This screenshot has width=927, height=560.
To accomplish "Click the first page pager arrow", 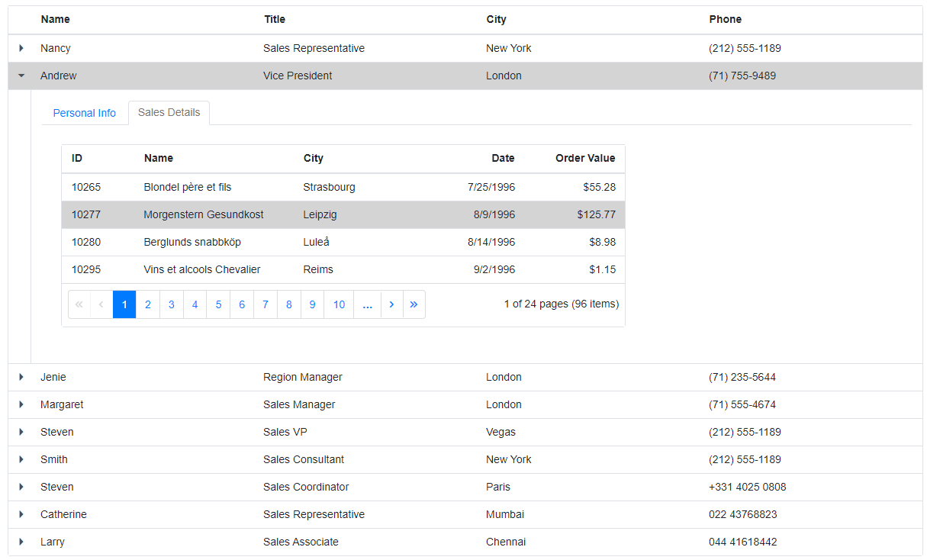I will [x=79, y=304].
